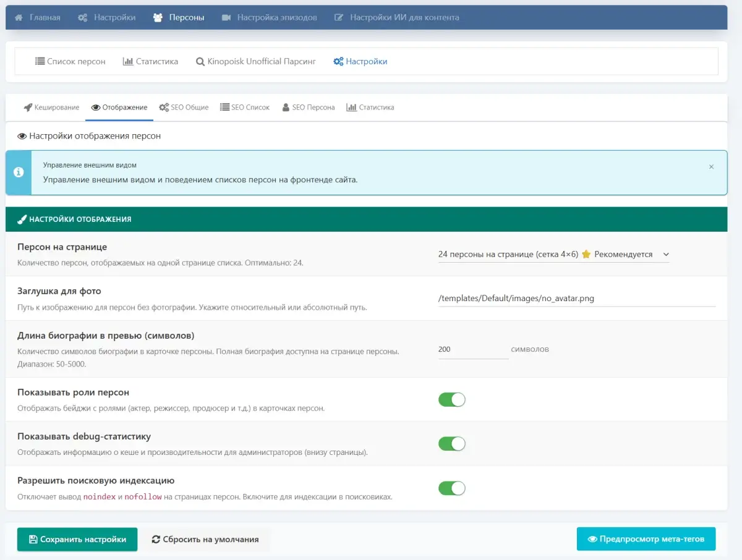Click the Заглушка для фото path field
This screenshot has width=742, height=560.
click(x=576, y=299)
